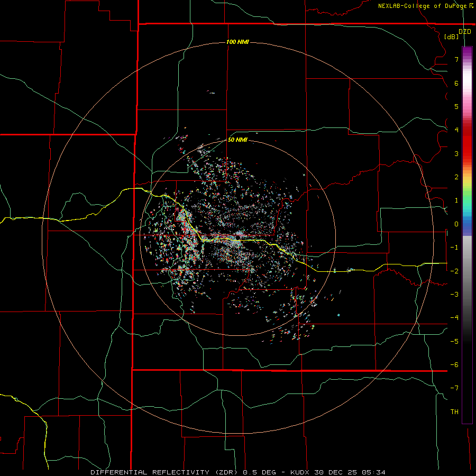The image size is (476, 476).
Task: Click the '6' value on color scale
Action: 456,83
